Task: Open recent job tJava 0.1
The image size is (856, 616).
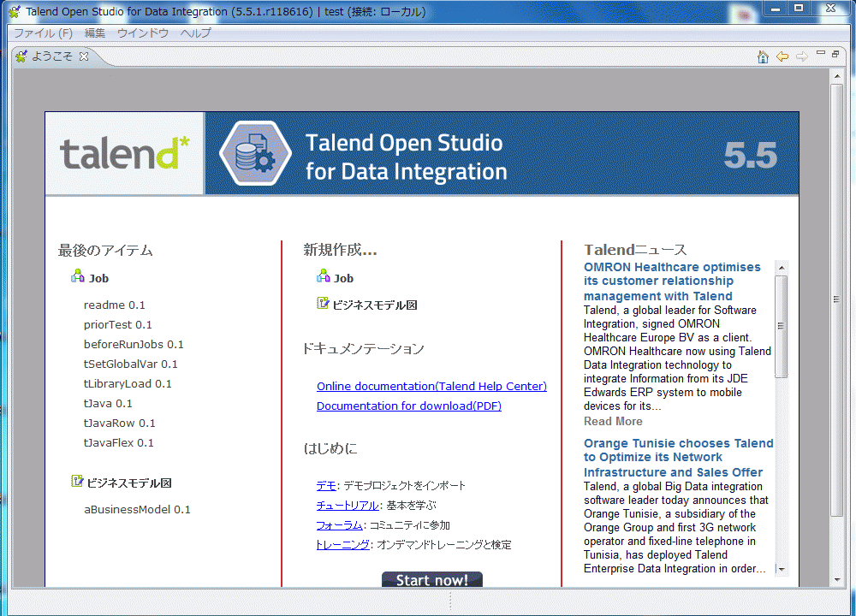Action: pyautogui.click(x=108, y=403)
